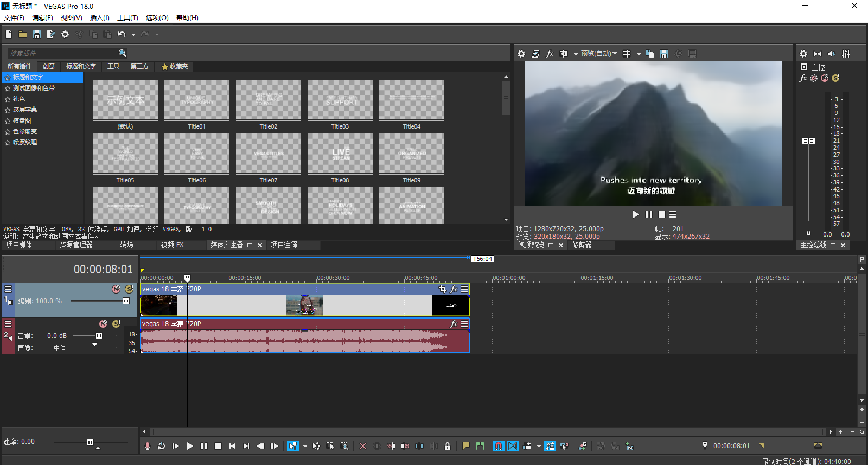
Task: Copy the preview snapshot to the clipboard
Action: [650, 54]
